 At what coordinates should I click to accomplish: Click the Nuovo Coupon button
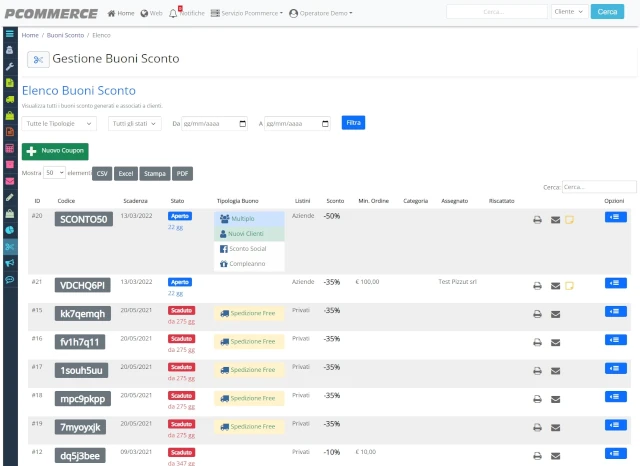click(x=55, y=151)
